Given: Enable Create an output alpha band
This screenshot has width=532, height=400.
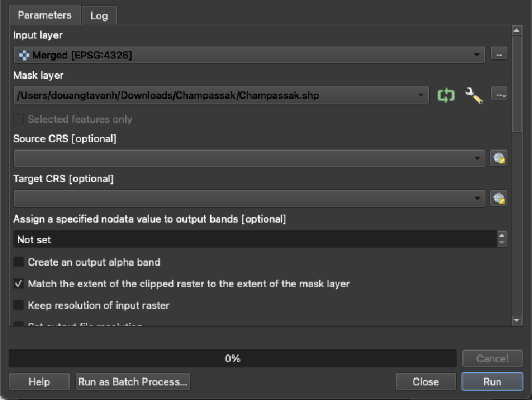Looking at the screenshot, I should tap(19, 262).
